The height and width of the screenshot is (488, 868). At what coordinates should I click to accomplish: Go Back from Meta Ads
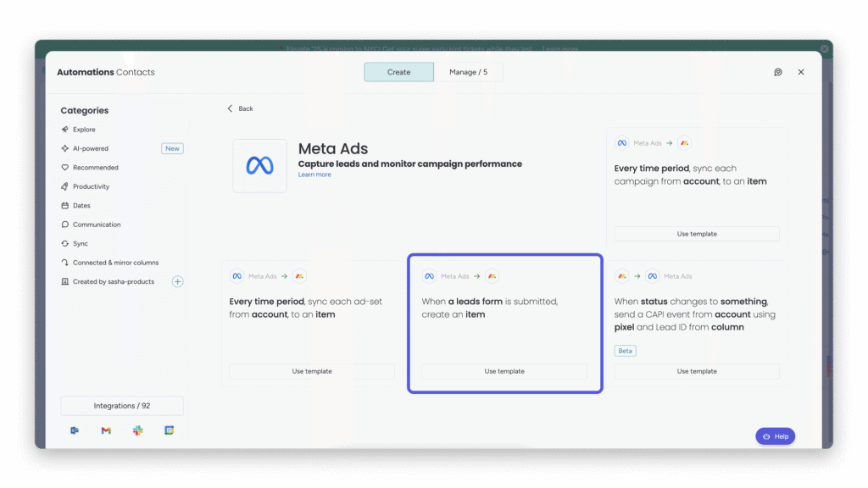point(240,108)
